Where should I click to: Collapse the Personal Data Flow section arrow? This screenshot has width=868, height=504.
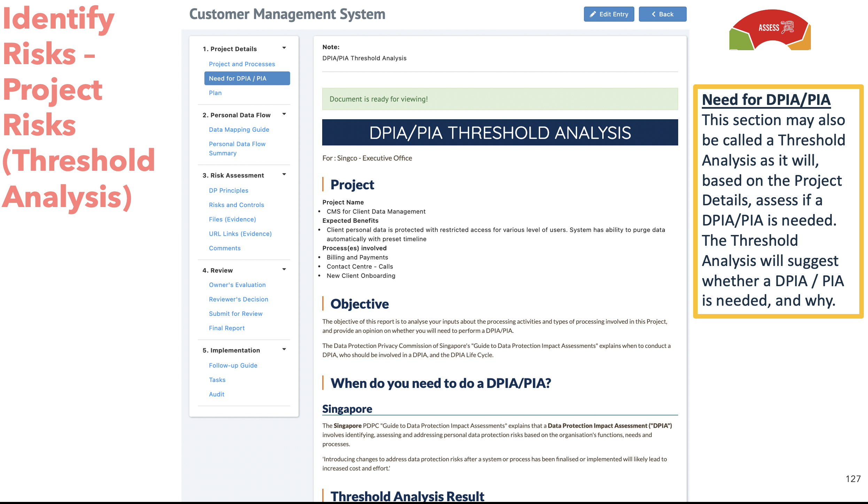click(284, 114)
